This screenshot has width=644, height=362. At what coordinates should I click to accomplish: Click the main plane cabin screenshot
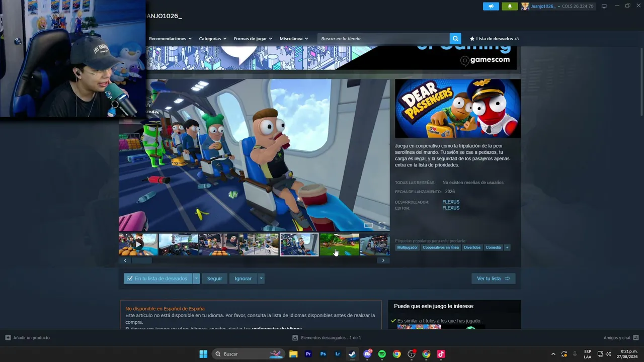[x=254, y=155]
